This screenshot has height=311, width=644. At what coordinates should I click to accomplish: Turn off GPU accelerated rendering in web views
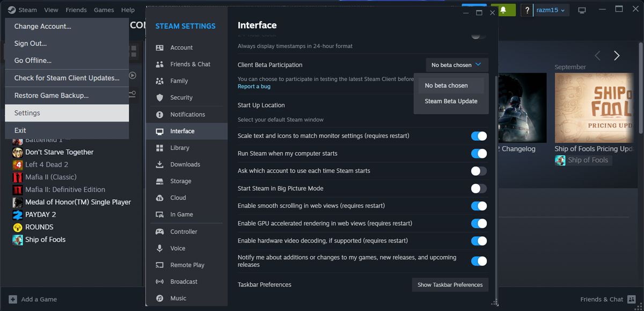(478, 223)
